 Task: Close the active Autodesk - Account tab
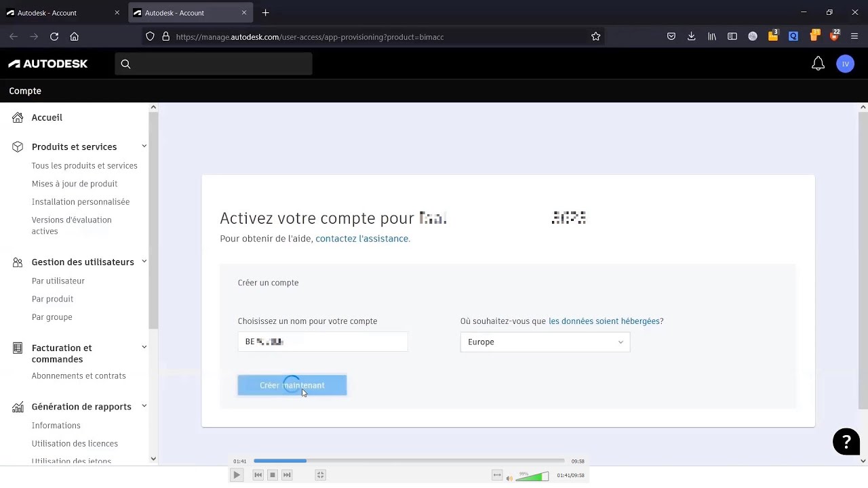pos(244,13)
